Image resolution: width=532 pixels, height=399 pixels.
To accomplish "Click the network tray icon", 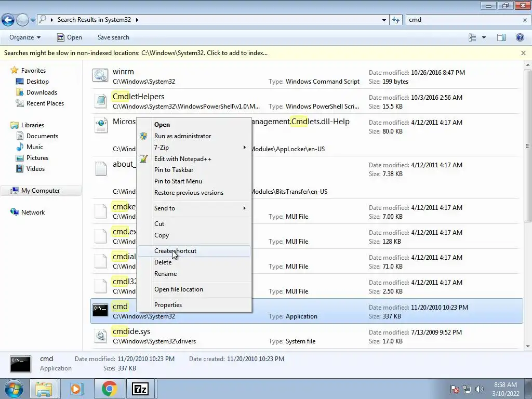I will pyautogui.click(x=467, y=389).
